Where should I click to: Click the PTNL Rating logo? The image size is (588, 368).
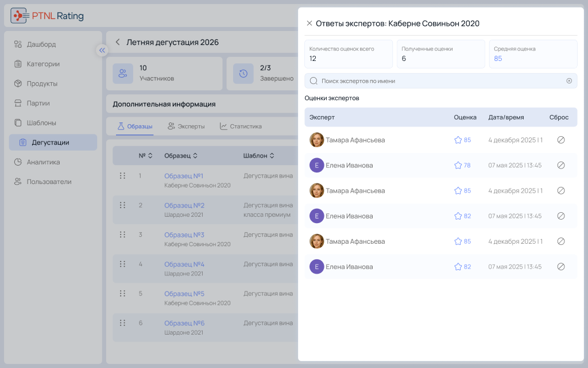click(47, 16)
